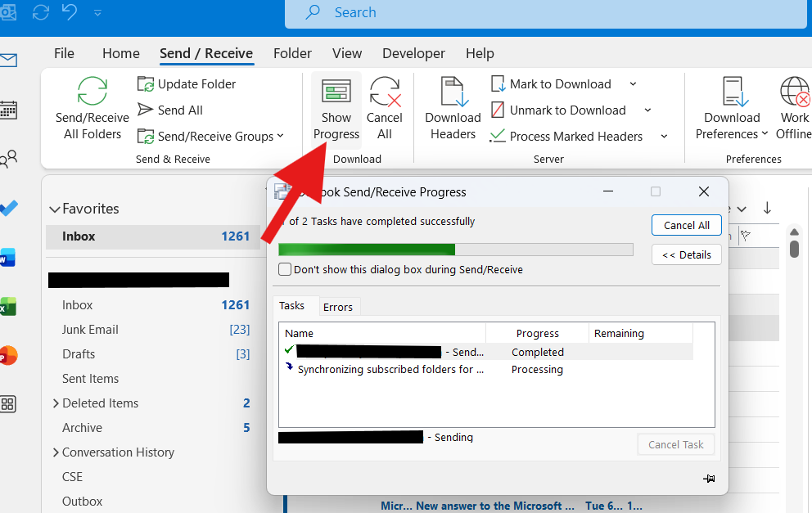Click Unmark to Download
The height and width of the screenshot is (513, 812).
click(558, 110)
